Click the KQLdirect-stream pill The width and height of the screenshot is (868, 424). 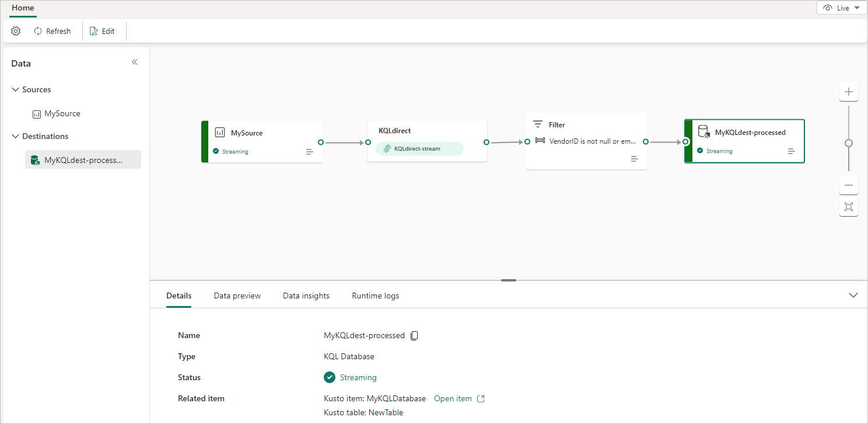419,148
